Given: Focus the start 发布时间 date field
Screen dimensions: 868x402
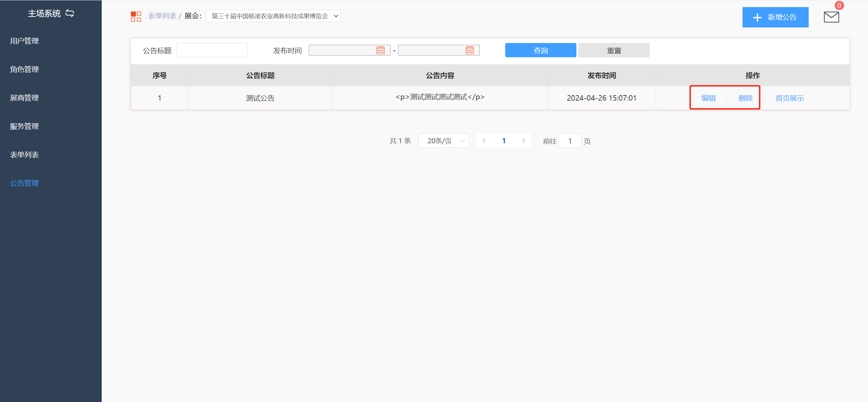Looking at the screenshot, I should tap(350, 50).
